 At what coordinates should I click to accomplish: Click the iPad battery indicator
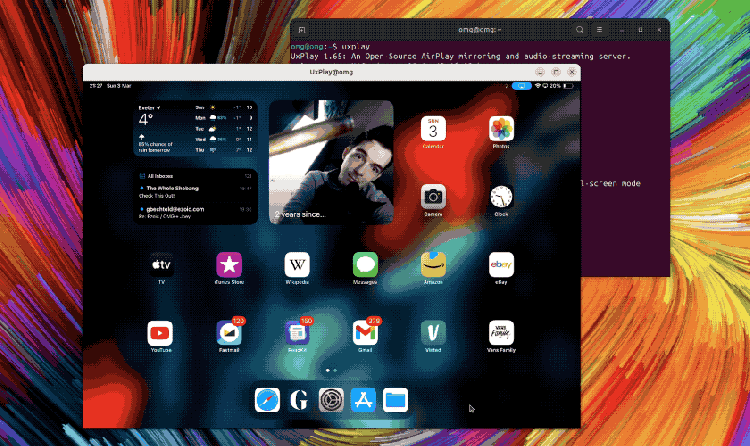[568, 86]
